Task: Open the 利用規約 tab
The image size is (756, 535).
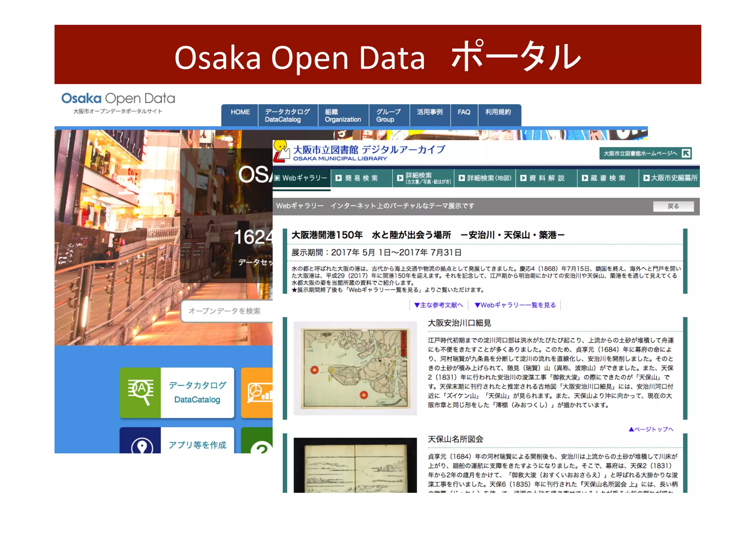Action: pos(499,115)
